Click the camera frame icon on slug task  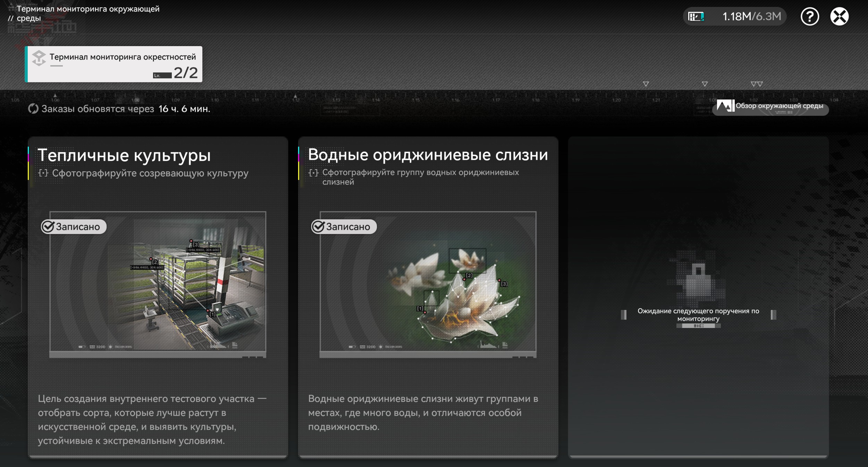tap(313, 173)
